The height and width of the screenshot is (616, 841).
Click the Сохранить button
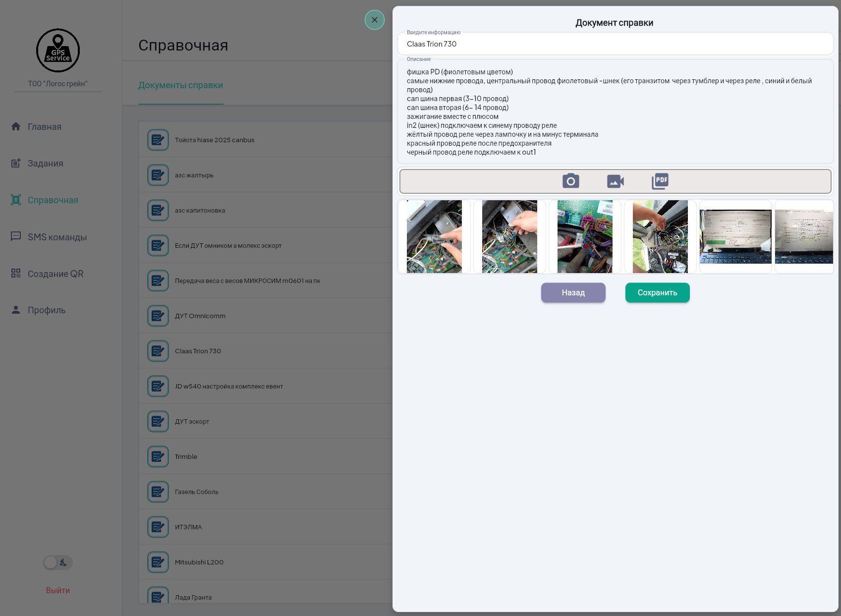(x=658, y=292)
